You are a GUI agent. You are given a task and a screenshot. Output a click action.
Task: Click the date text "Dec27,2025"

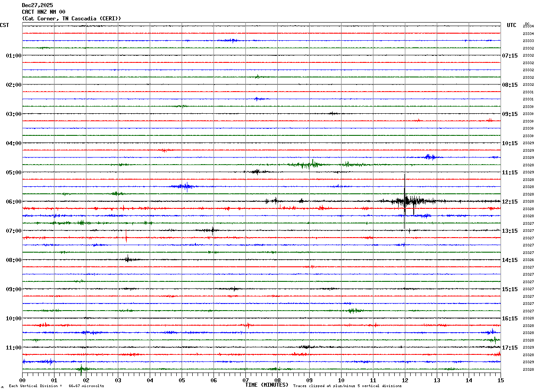[x=37, y=5]
